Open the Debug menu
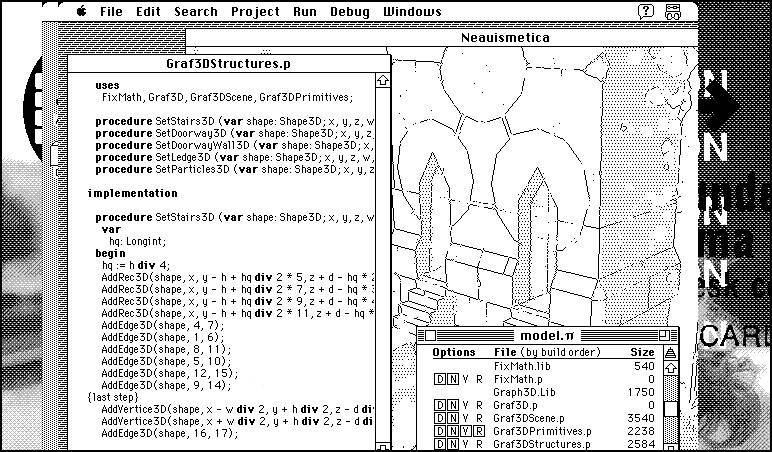This screenshot has width=772, height=452. click(x=350, y=12)
